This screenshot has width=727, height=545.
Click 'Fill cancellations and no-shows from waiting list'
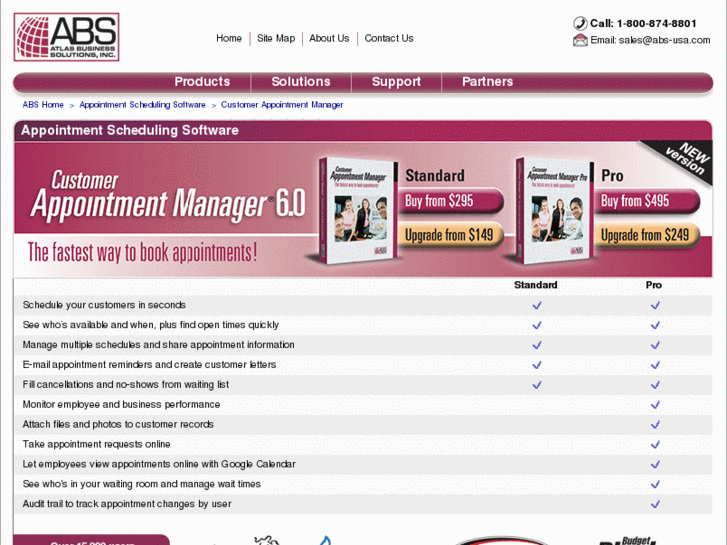pyautogui.click(x=126, y=385)
